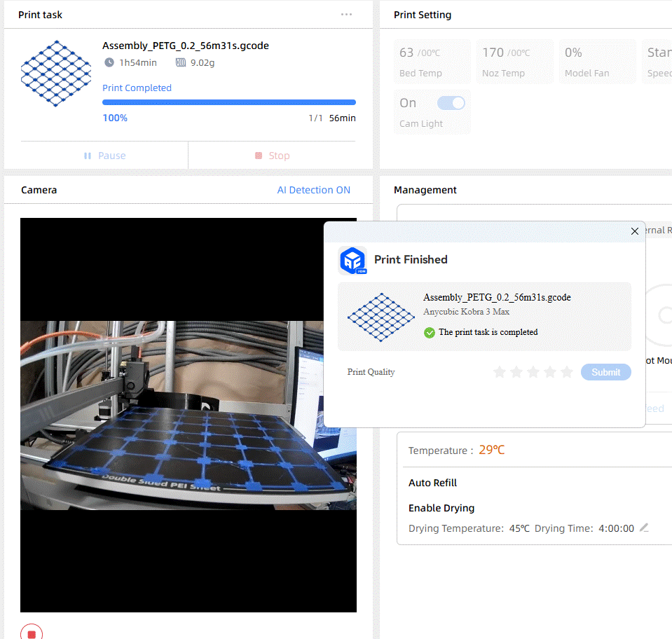
Task: Pause the print job
Action: click(105, 156)
